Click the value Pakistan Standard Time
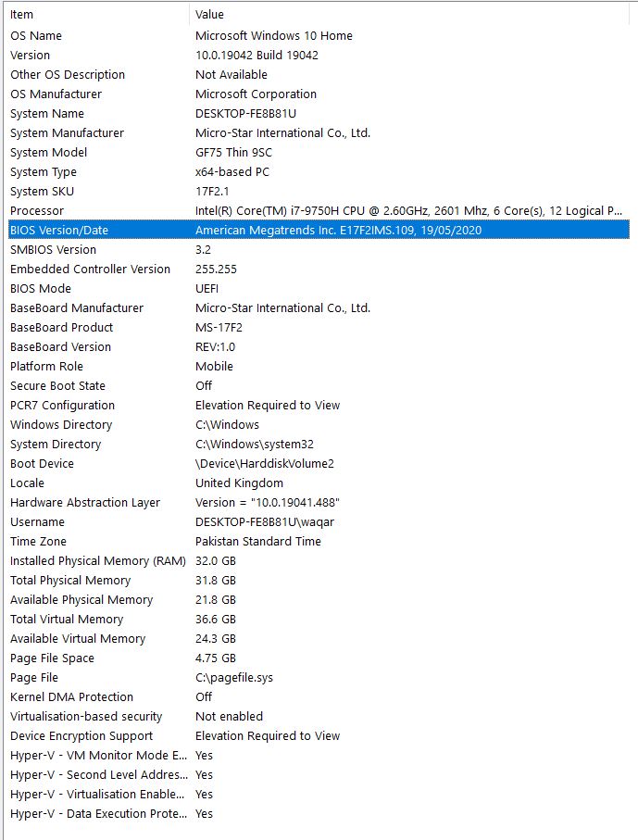The height and width of the screenshot is (840, 638). (x=258, y=542)
